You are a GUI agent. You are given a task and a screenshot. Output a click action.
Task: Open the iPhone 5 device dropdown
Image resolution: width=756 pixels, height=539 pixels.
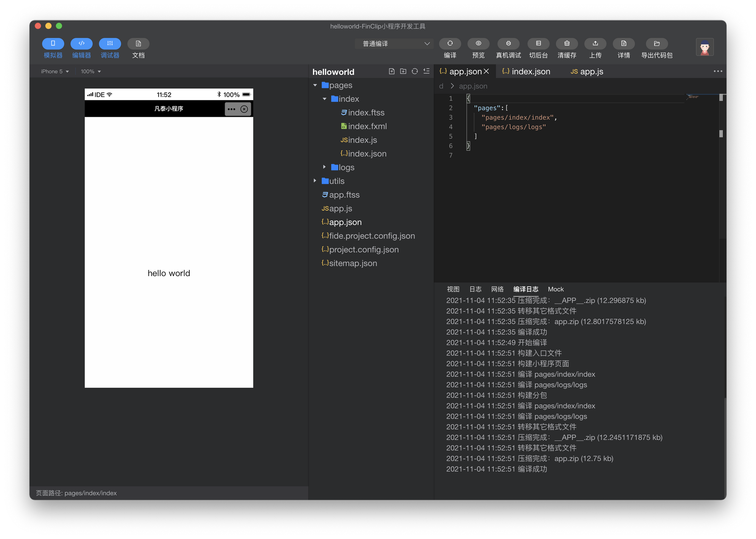[55, 71]
